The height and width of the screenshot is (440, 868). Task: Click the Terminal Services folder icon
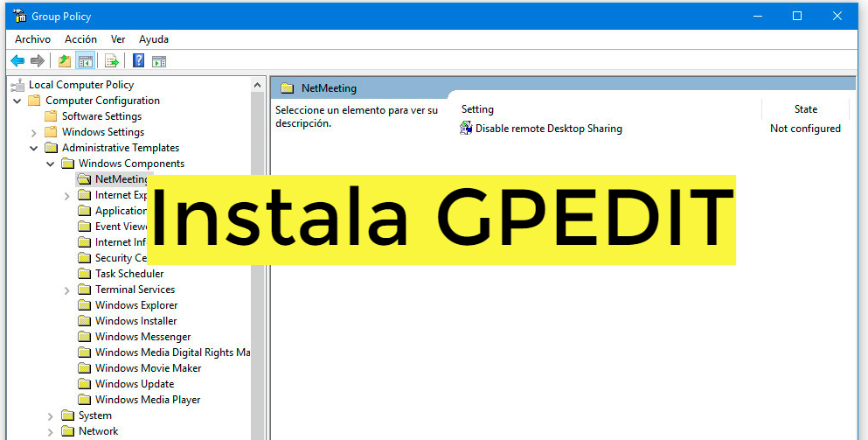(x=84, y=290)
